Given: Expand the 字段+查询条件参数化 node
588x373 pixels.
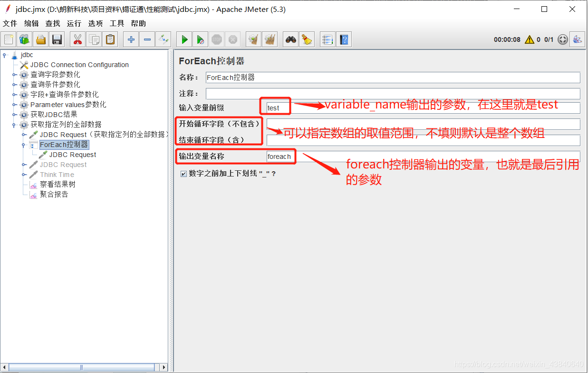Looking at the screenshot, I should (14, 95).
